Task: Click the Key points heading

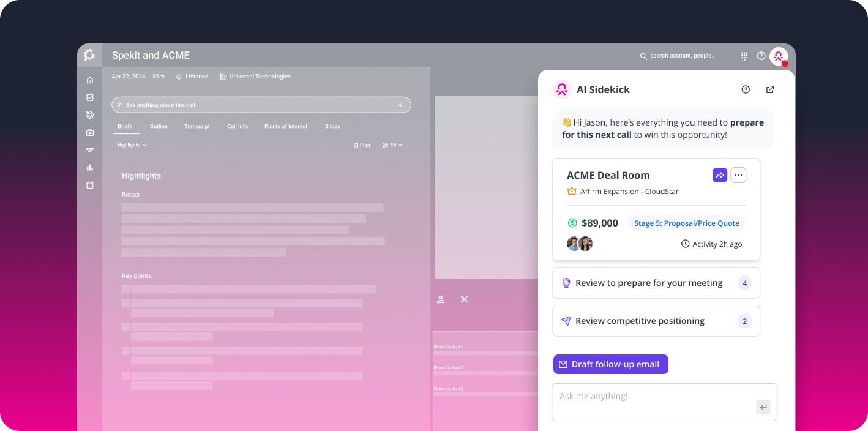Action: pos(137,276)
